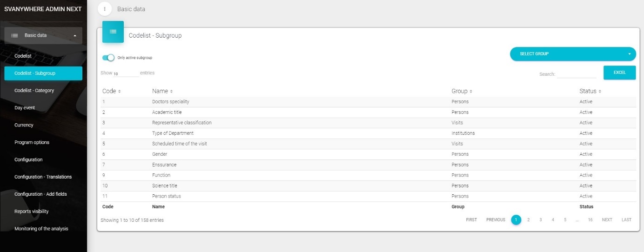Go to Next page of entries
This screenshot has height=252, width=644.
click(x=607, y=220)
